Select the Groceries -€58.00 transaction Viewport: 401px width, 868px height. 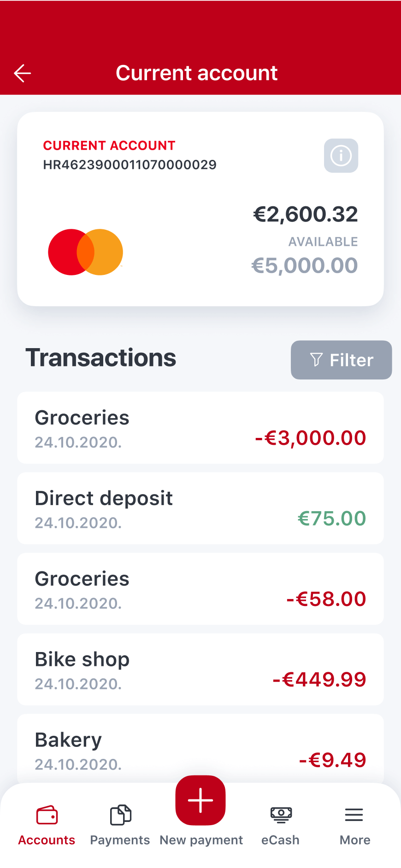[200, 589]
